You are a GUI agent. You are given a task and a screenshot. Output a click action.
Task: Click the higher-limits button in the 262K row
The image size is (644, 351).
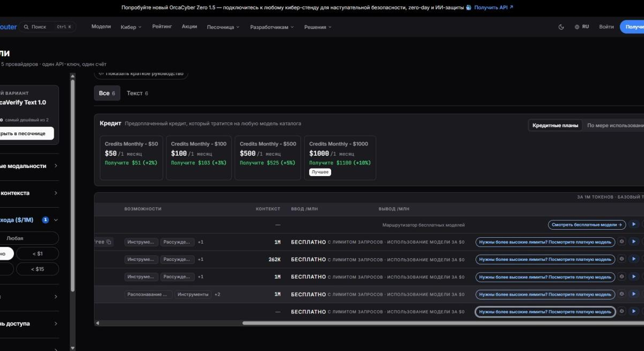point(545,259)
